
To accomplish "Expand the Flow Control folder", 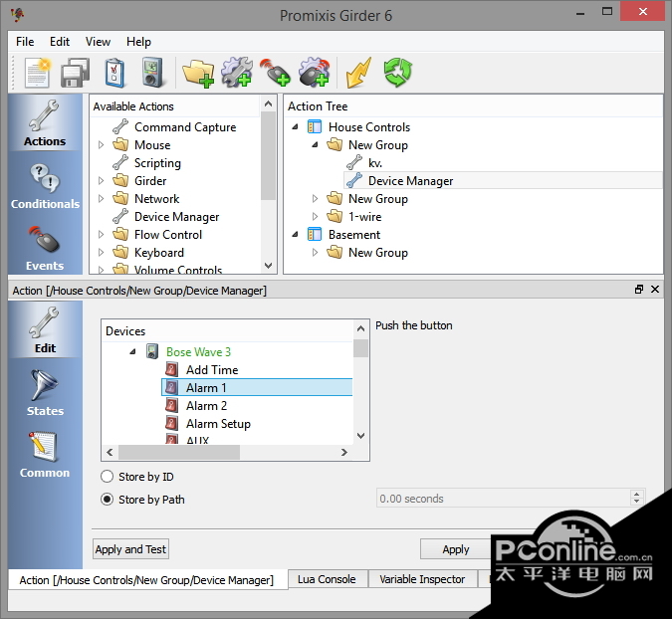I will 102,235.
